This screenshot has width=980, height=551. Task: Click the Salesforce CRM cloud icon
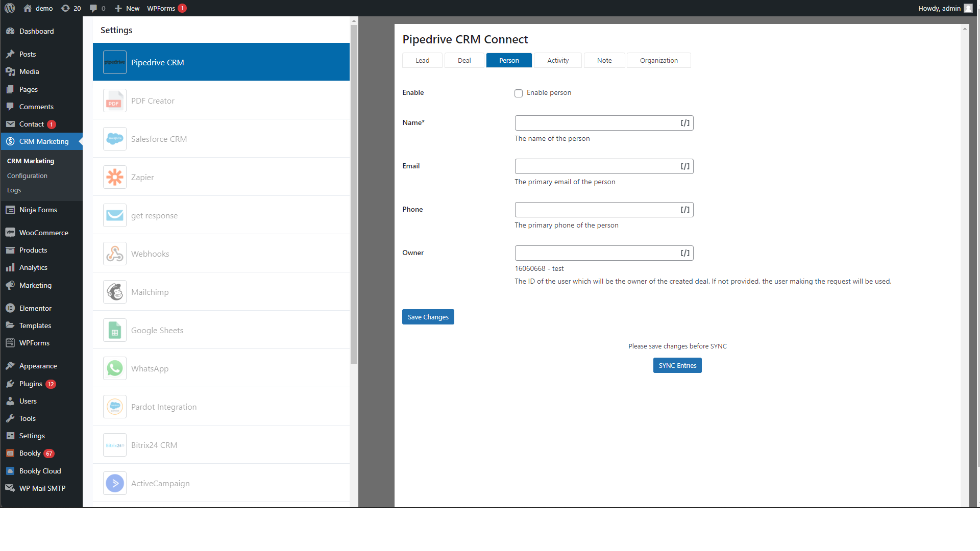(x=115, y=139)
